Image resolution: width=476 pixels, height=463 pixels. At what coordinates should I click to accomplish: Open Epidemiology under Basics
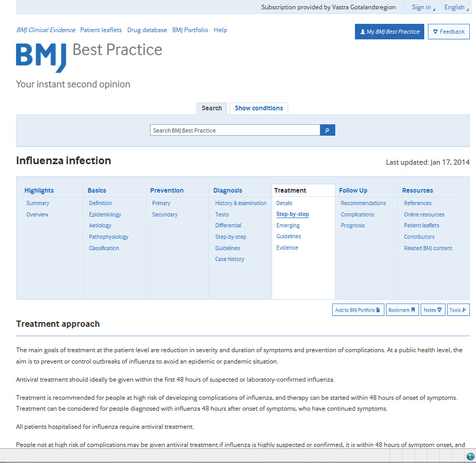105,214
